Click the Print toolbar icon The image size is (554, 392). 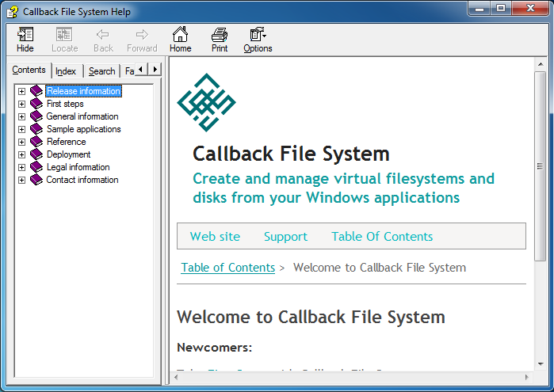220,35
